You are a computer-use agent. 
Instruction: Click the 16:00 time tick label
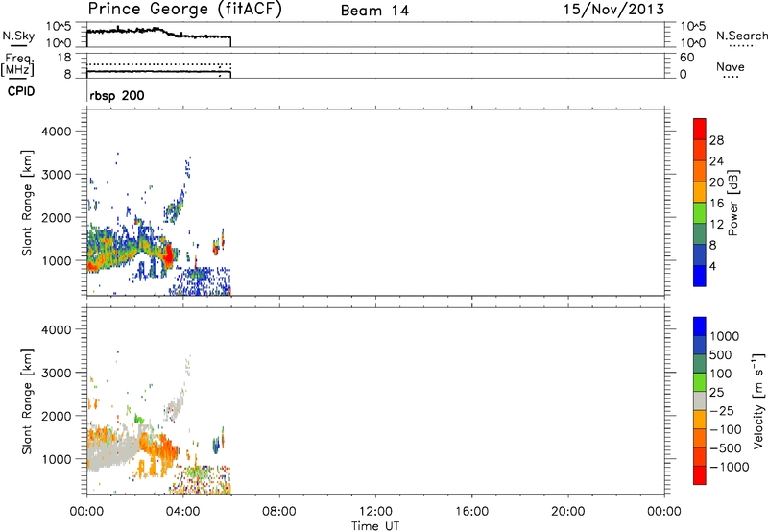[x=471, y=512]
